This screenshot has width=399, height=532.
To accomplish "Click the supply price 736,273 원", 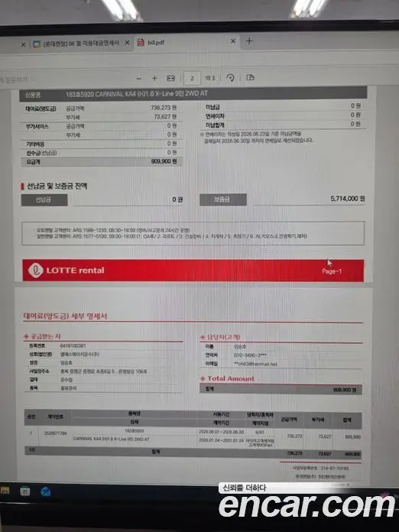I will (164, 108).
